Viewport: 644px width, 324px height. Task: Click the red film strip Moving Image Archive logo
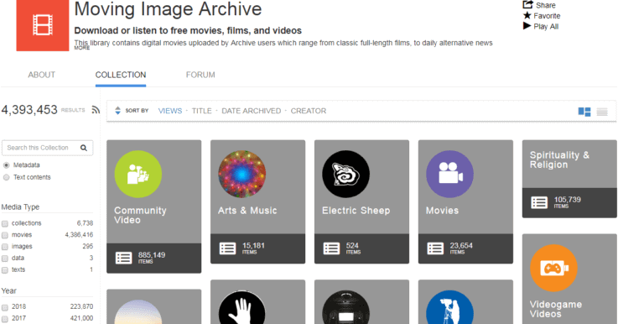(43, 25)
